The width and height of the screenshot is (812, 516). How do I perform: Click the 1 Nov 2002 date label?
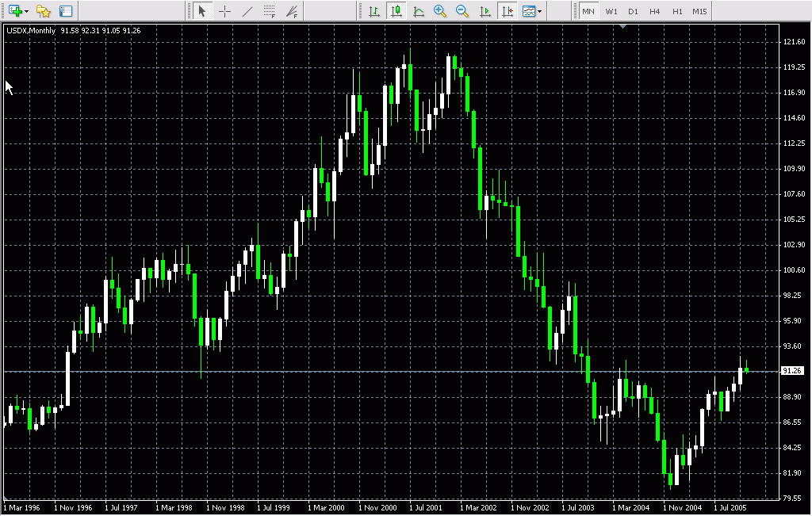click(x=530, y=508)
